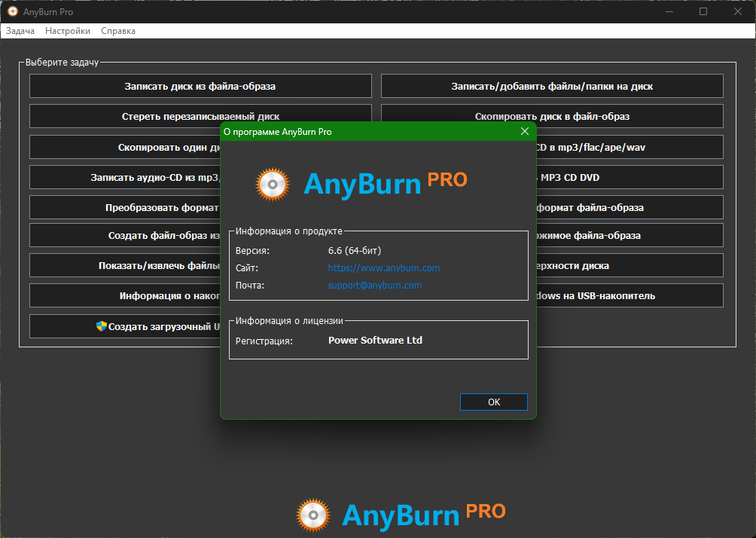The width and height of the screenshot is (756, 538).
Task: Click the version text 6.6 (64-бит)
Action: (355, 250)
